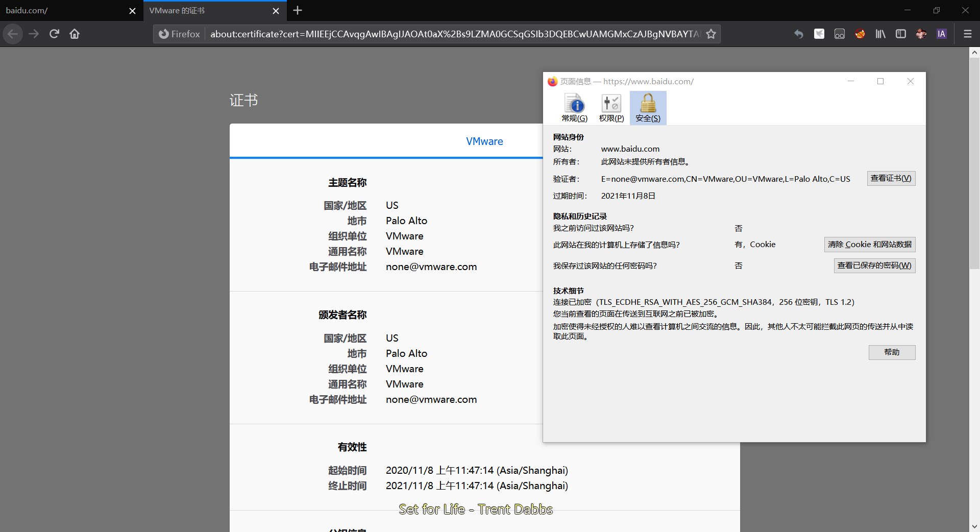980x532 pixels.
Task: Select Palo Alto under 主题名称
Action: tap(406, 221)
